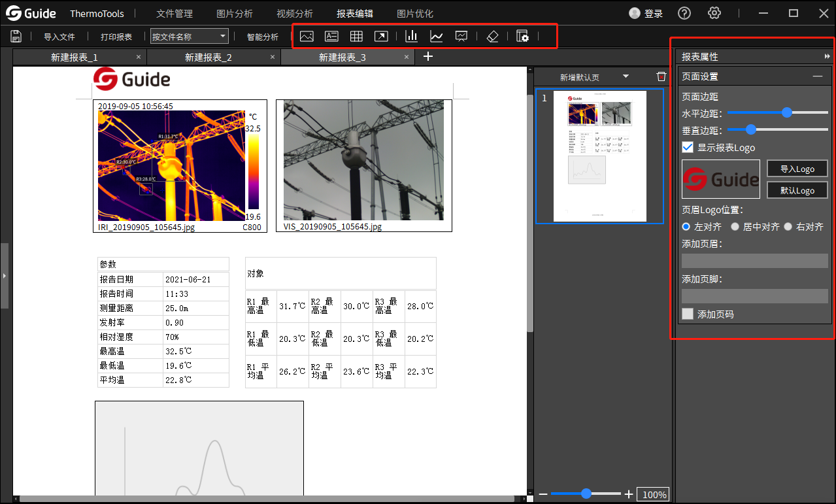Viewport: 836px width, 504px height.
Task: Enable the 添加页码 checkbox
Action: tap(688, 314)
